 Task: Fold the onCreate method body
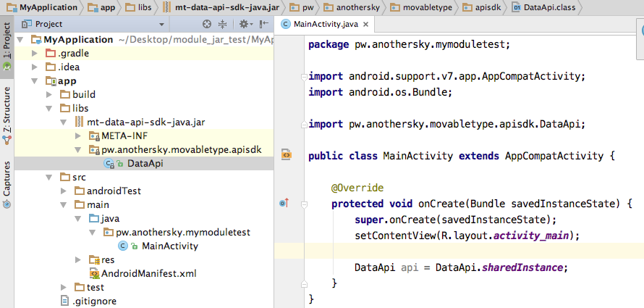point(304,204)
